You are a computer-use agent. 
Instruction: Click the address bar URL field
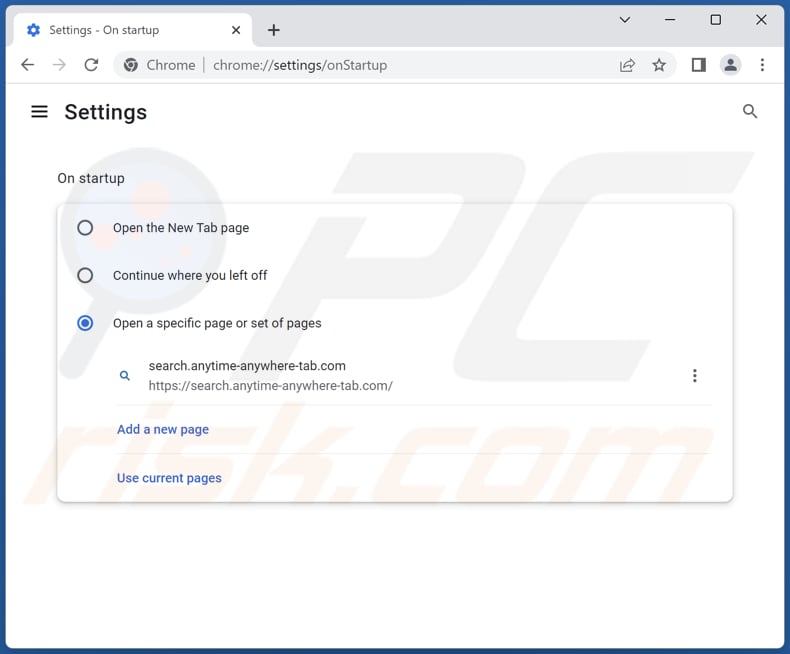[x=400, y=65]
